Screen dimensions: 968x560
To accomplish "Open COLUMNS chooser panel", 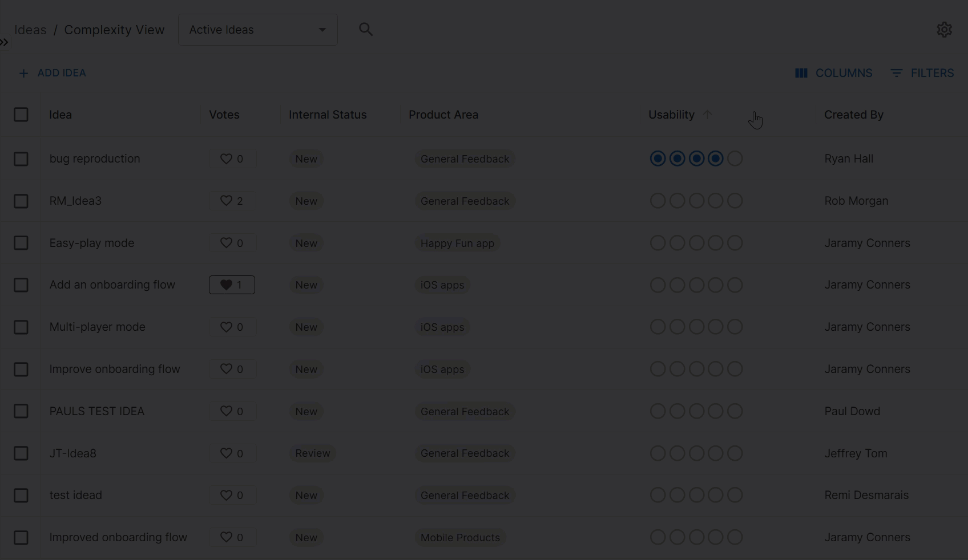I will tap(834, 73).
